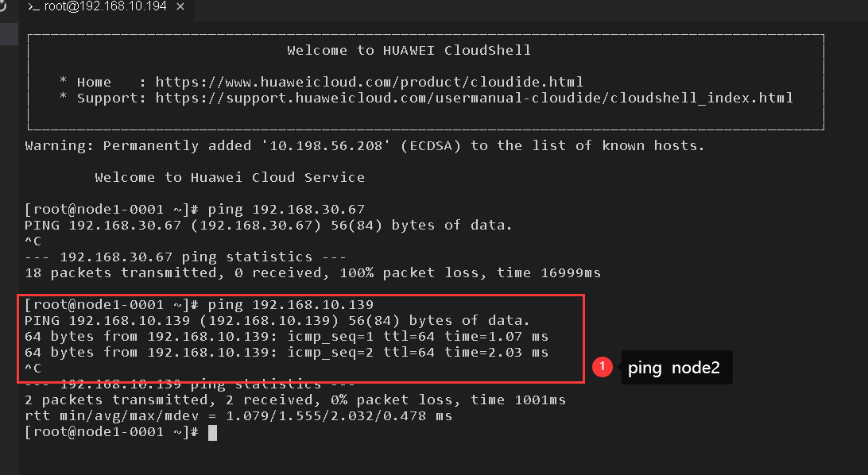Image resolution: width=868 pixels, height=475 pixels.
Task: Click the rtt min/avg/max/mdev statistics line
Action: (x=238, y=415)
